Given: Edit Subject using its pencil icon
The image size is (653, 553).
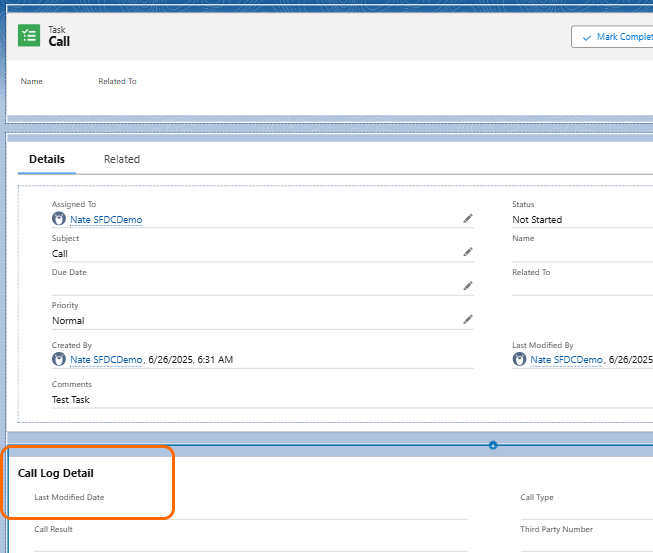Looking at the screenshot, I should tap(467, 252).
